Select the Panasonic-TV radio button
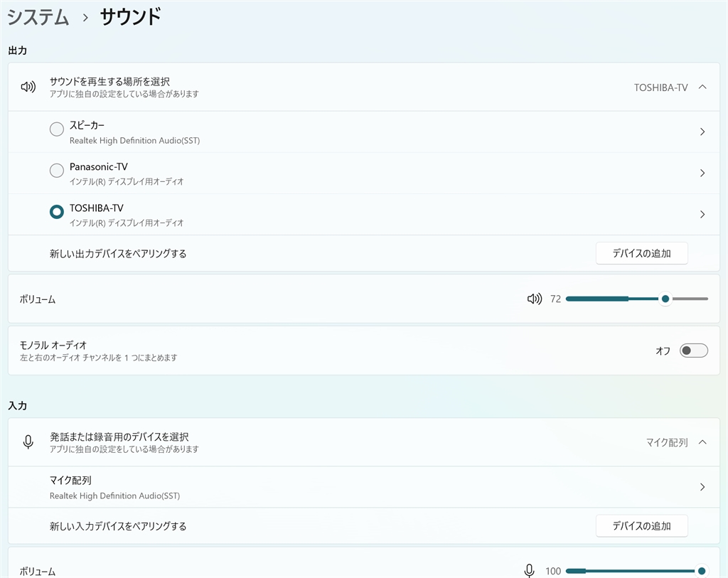The height and width of the screenshot is (578, 728). point(57,171)
